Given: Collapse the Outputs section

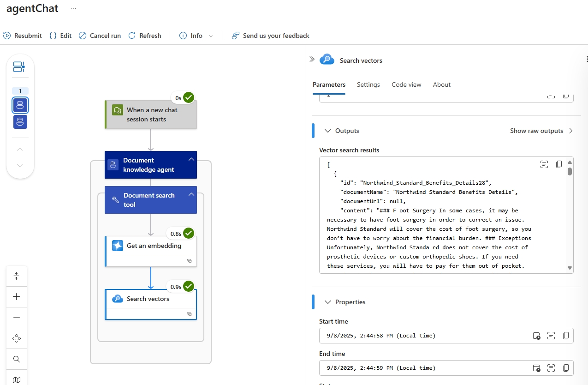Looking at the screenshot, I should (x=328, y=131).
